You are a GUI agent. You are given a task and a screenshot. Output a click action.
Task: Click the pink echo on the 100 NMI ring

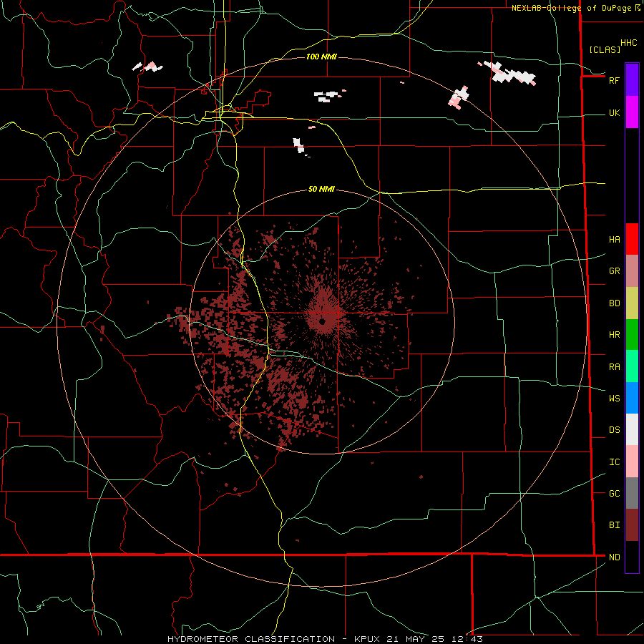tap(459, 98)
